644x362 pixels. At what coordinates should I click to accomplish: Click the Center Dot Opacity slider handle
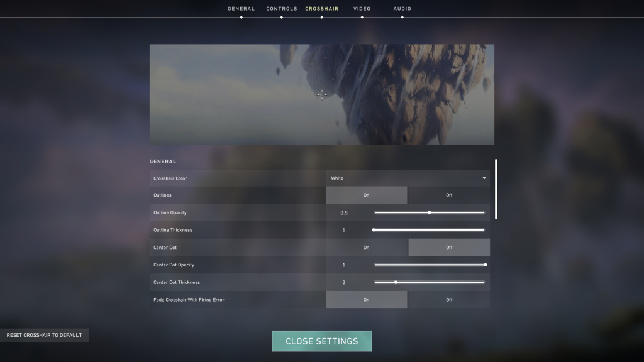pos(485,265)
